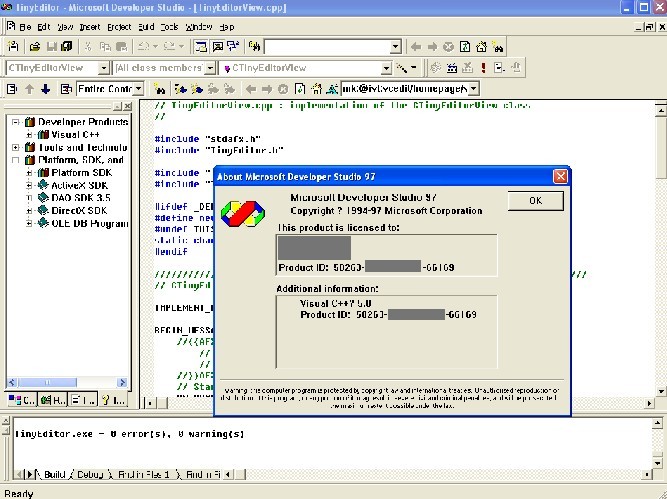This screenshot has height=499, width=667.
Task: Click the Redo arrow icon
Action: point(169,46)
